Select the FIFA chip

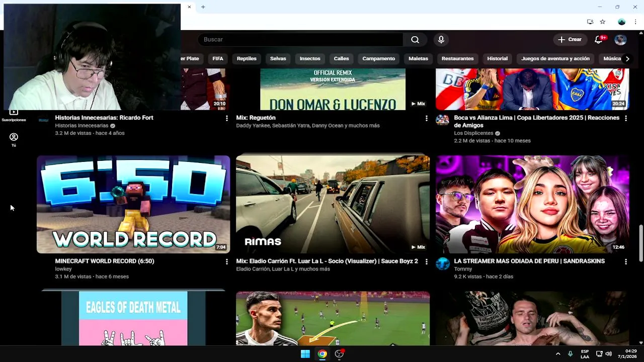(218, 59)
